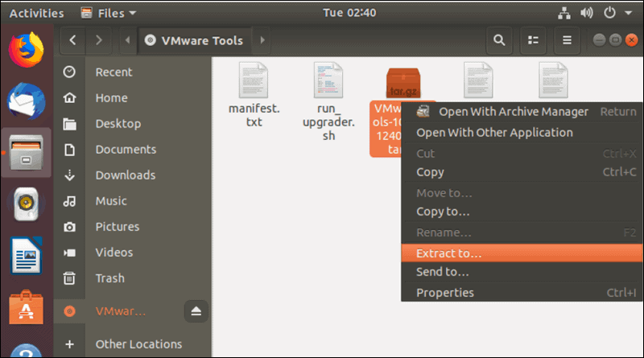
Task: Click the Documents page icon
Action: tap(69, 150)
